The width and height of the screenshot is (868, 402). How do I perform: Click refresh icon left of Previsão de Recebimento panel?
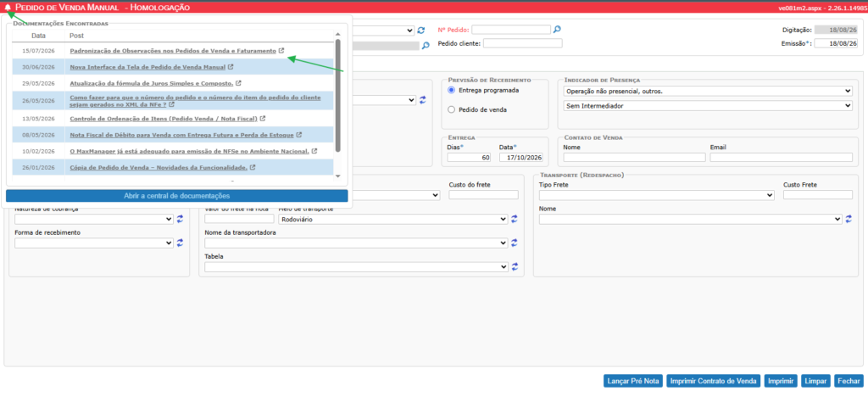pyautogui.click(x=422, y=100)
